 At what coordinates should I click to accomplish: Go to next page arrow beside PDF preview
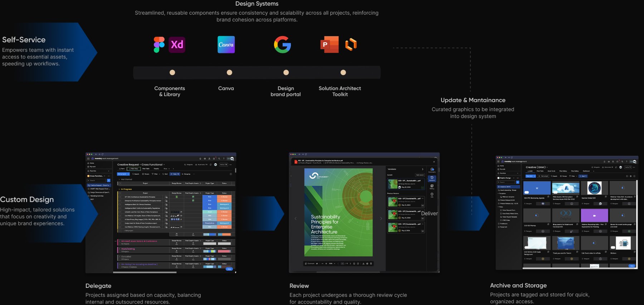381,218
